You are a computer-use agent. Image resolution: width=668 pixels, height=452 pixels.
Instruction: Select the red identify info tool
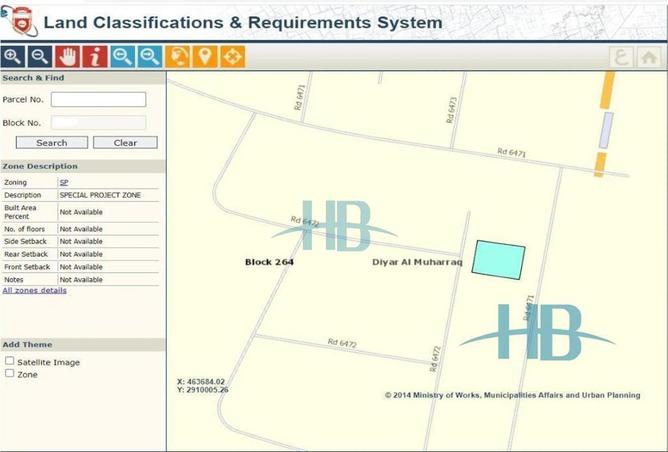95,57
